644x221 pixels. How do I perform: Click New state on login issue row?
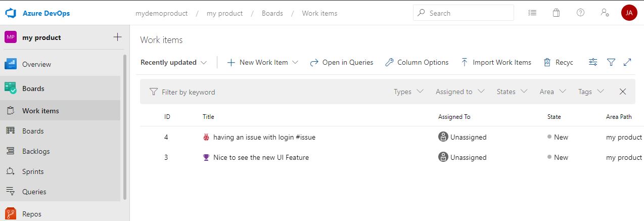(x=558, y=137)
